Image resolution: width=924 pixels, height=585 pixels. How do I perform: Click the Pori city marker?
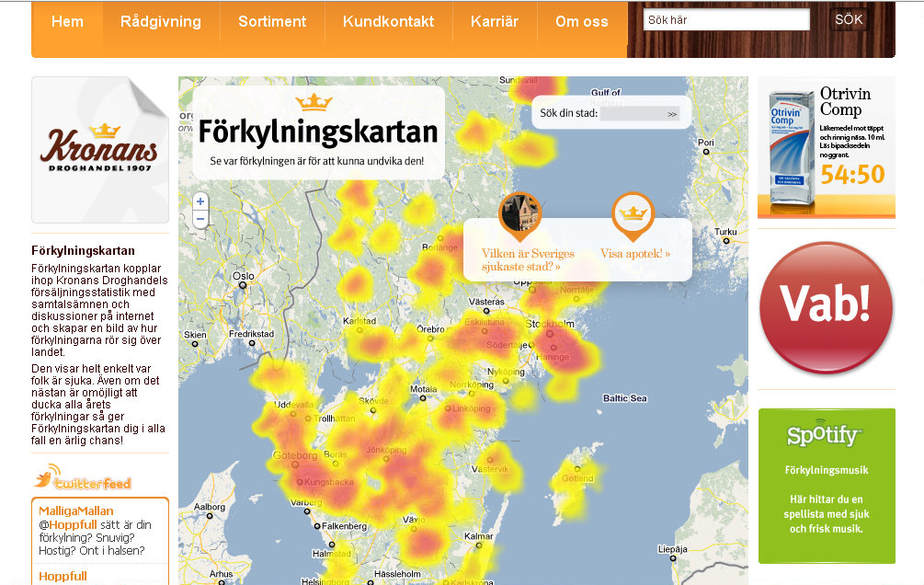coord(706,152)
